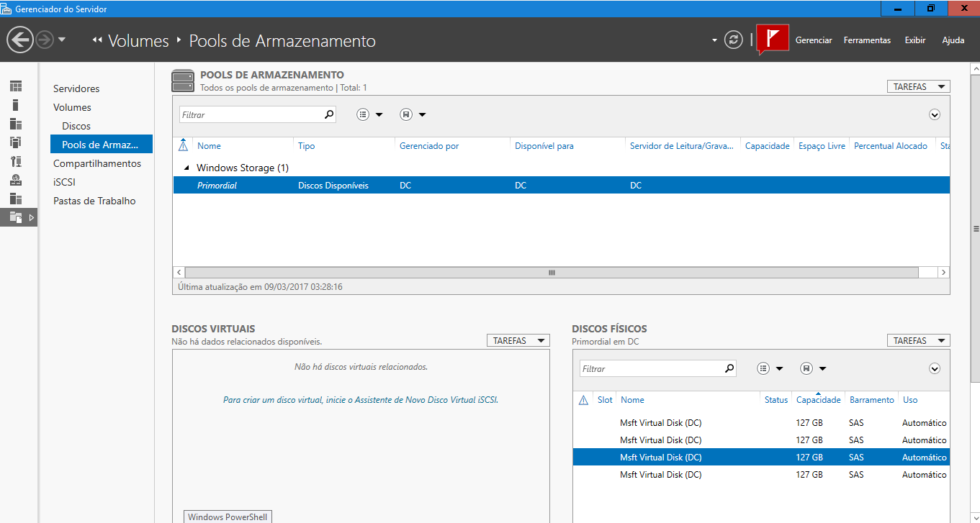Click the Local Server sidebar icon

pyautogui.click(x=16, y=105)
